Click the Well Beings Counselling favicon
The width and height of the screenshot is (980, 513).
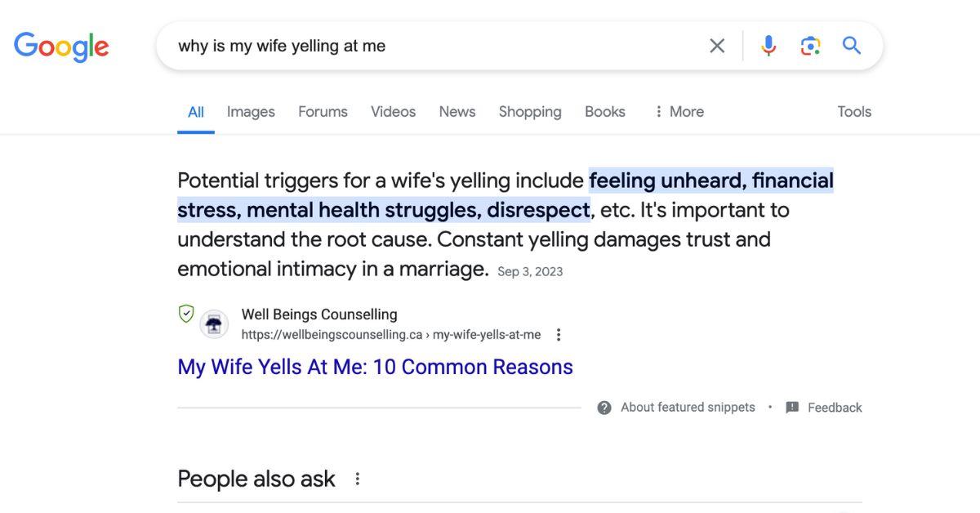[x=214, y=324]
